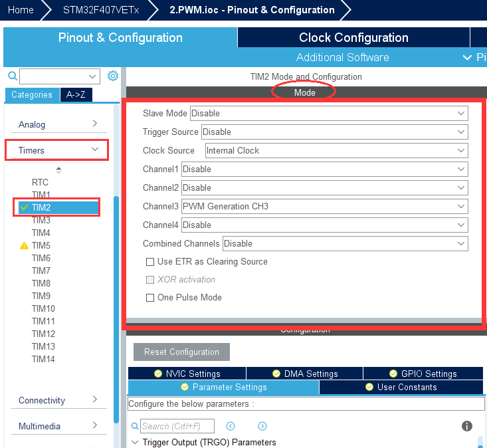Open the Channel1 dropdown
Image resolution: width=487 pixels, height=448 pixels.
pos(325,169)
